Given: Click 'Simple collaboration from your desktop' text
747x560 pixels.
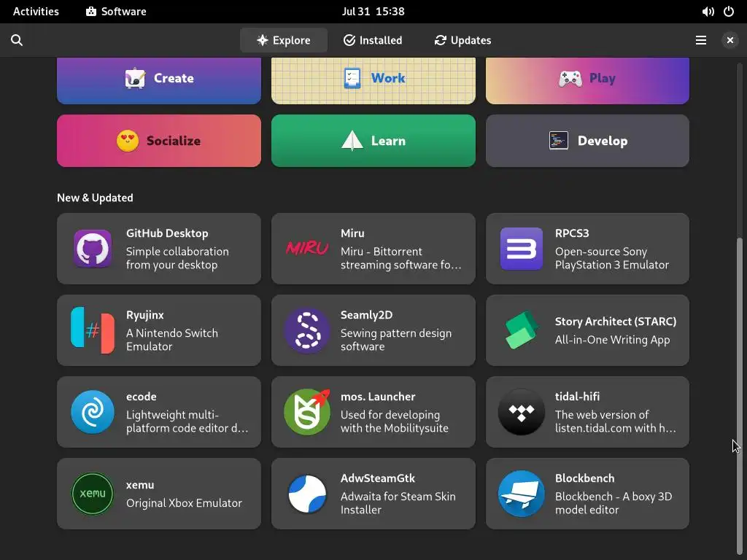Looking at the screenshot, I should coord(177,258).
